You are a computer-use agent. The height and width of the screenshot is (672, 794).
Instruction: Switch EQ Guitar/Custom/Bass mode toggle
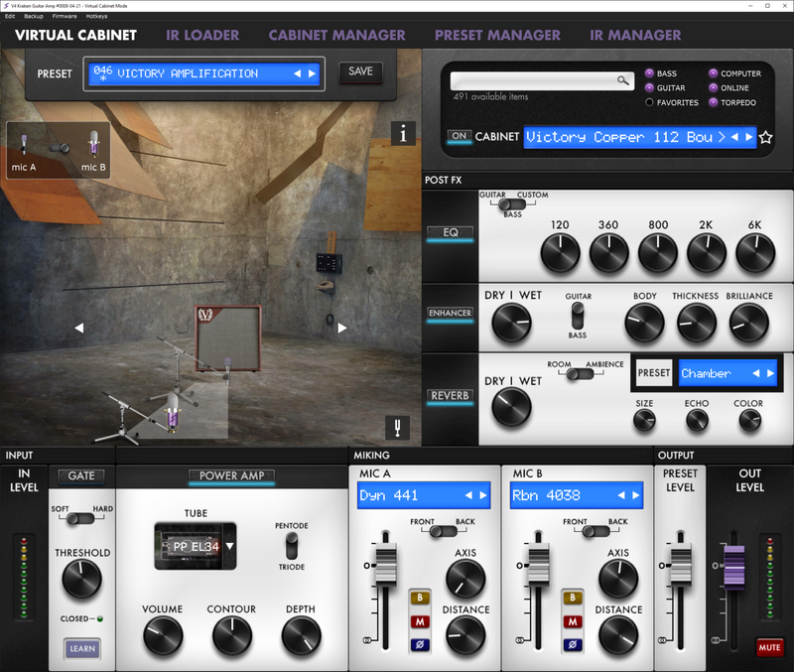point(512,204)
